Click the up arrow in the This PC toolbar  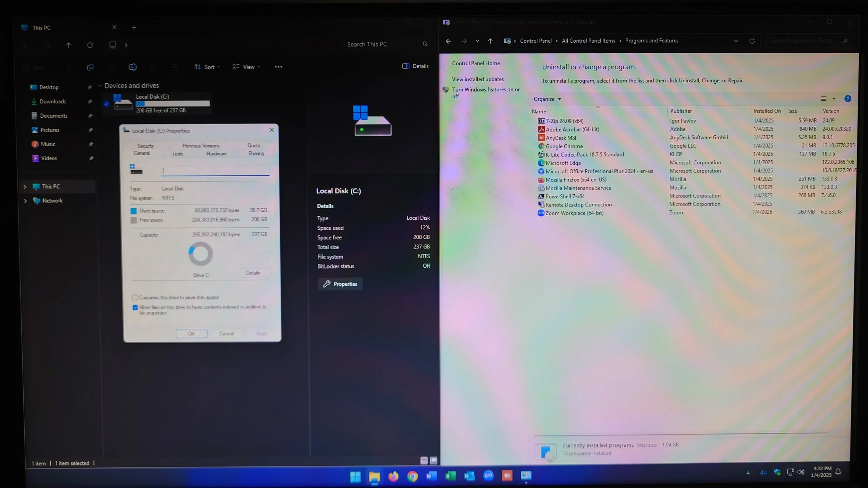68,45
